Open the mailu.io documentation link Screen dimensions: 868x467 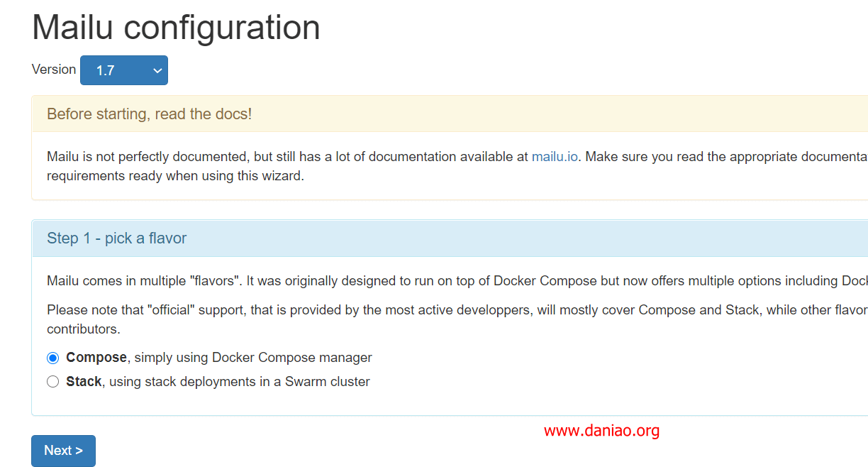point(555,157)
